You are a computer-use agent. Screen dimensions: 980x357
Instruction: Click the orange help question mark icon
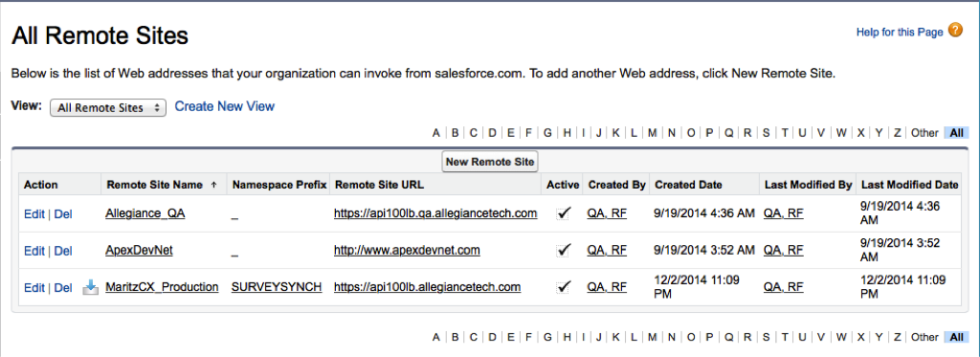coord(955,31)
